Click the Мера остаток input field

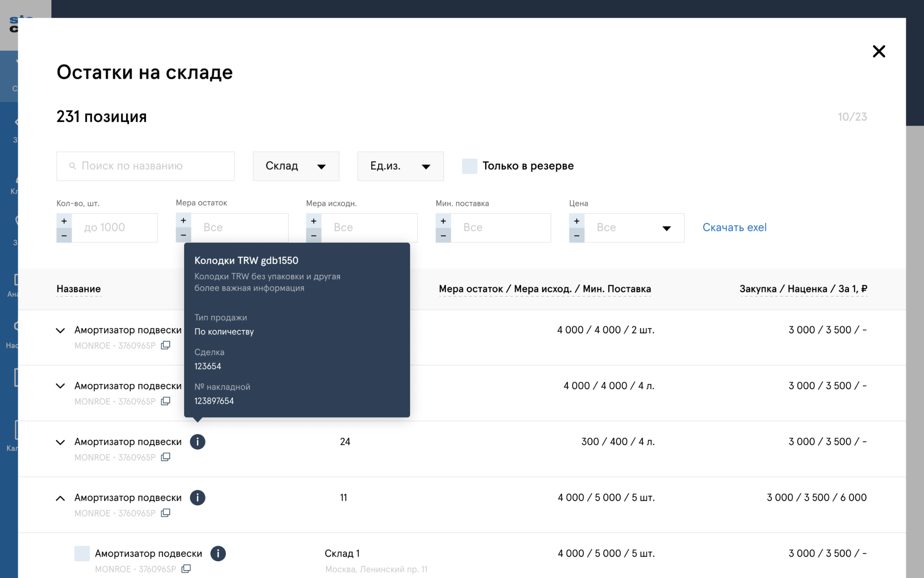click(x=239, y=228)
